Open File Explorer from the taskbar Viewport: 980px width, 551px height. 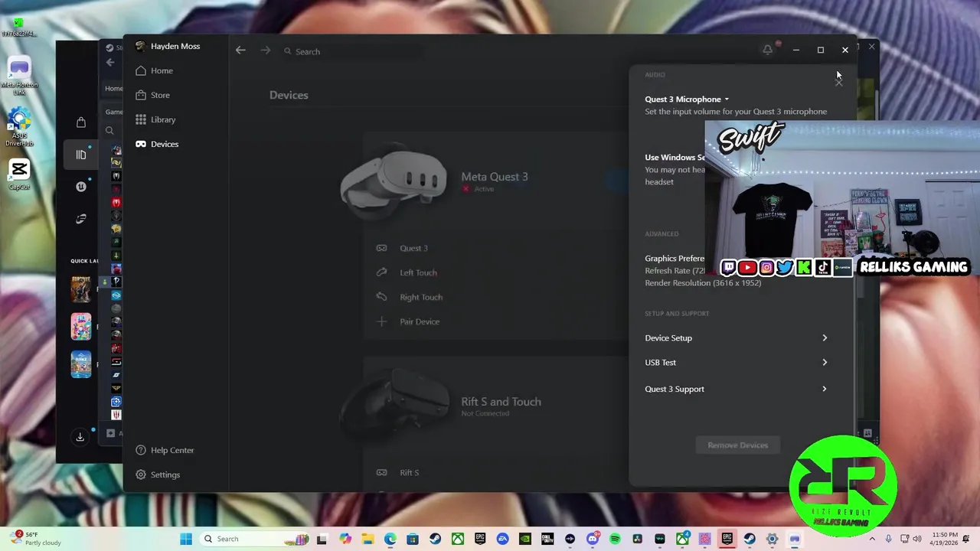(x=367, y=539)
